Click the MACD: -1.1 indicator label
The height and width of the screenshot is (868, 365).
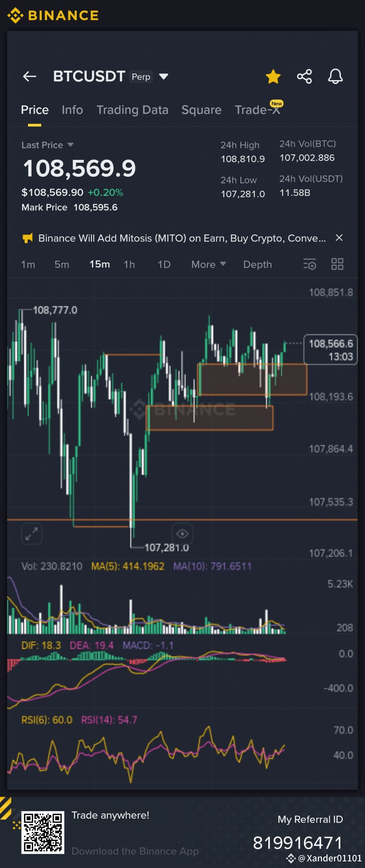point(148,645)
